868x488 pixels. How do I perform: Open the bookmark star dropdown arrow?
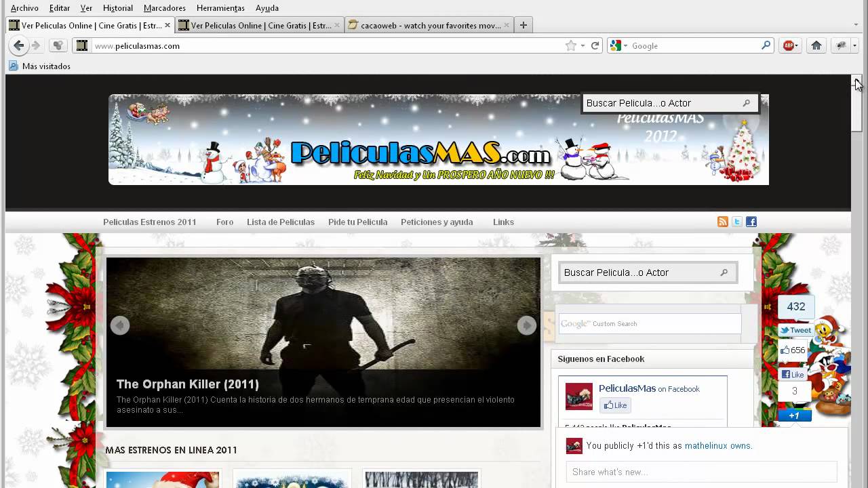[x=583, y=45]
